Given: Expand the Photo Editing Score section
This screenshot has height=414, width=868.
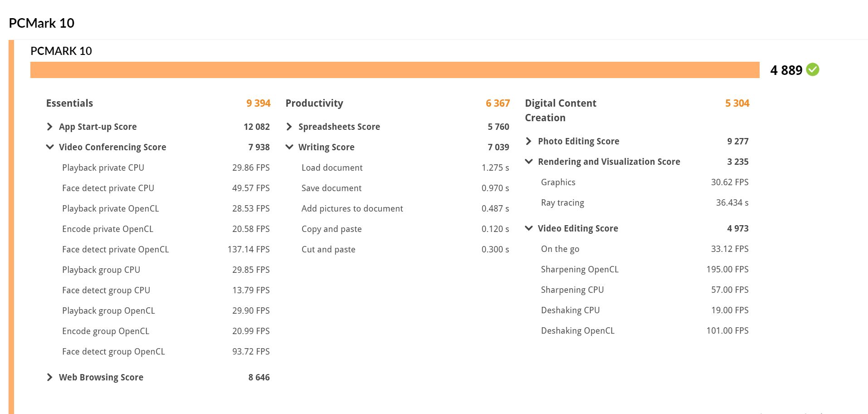Looking at the screenshot, I should [x=529, y=141].
